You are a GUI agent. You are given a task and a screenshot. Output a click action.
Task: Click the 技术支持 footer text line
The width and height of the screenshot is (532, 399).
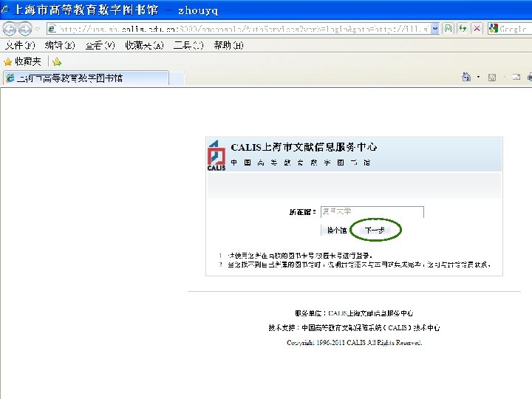click(354, 328)
